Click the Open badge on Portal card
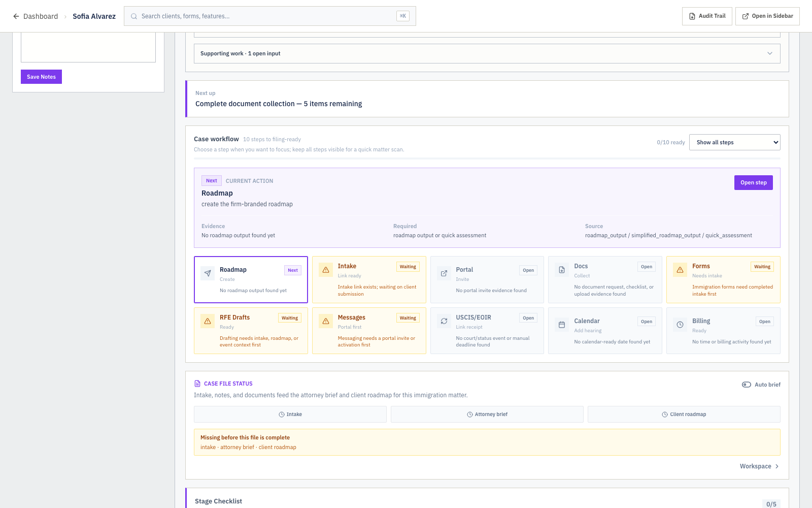Screen dimensions: 812x508 (x=528, y=270)
